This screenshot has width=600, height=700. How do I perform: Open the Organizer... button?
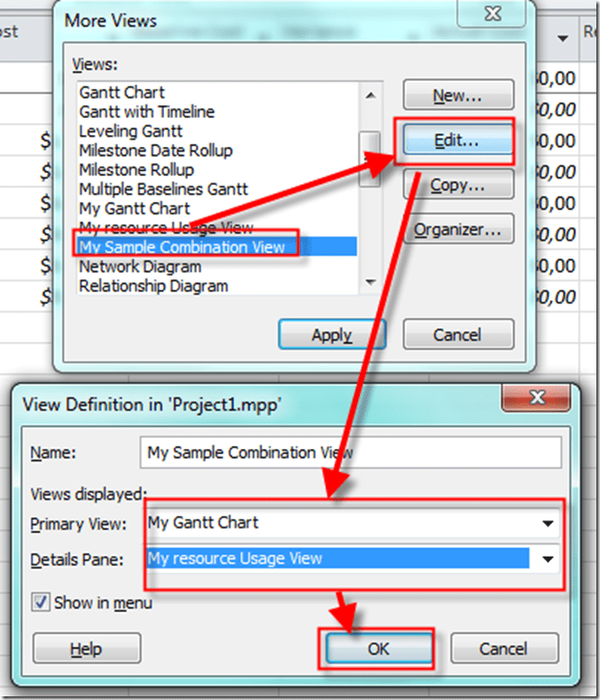tap(458, 229)
